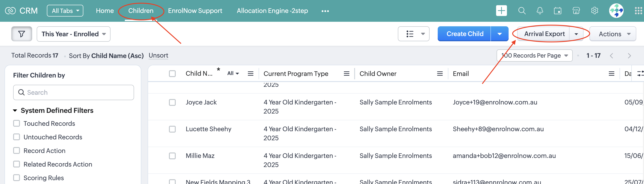Sort by Email column header
644x184 pixels.
click(461, 74)
